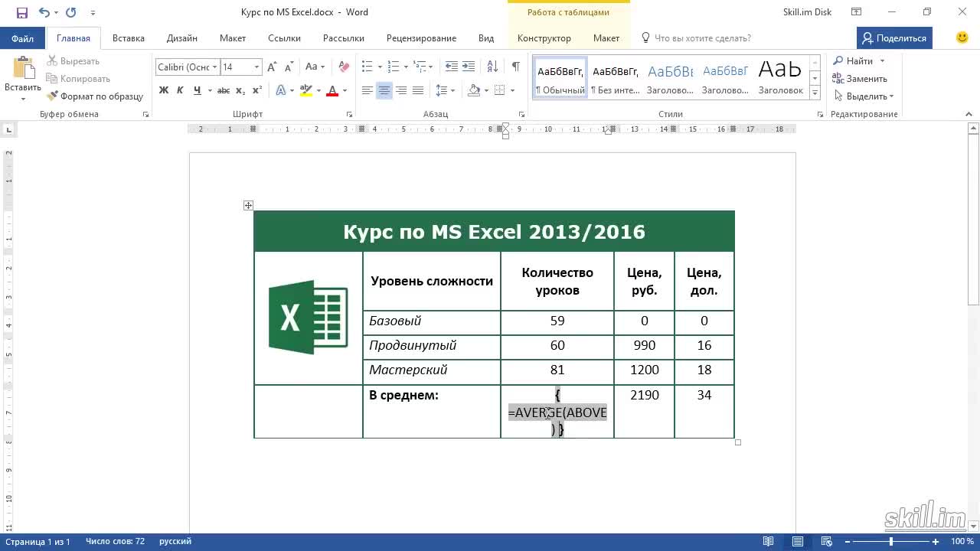Increase paragraph indent
The image size is (980, 551).
pyautogui.click(x=469, y=67)
